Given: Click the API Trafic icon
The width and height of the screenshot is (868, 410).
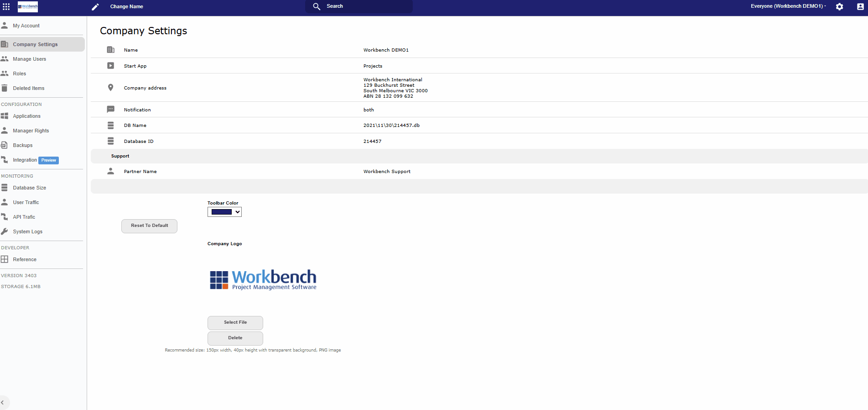Looking at the screenshot, I should [x=5, y=217].
